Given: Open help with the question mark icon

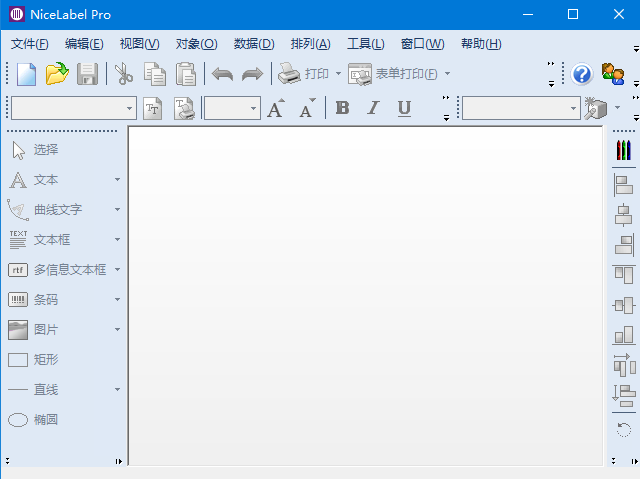Looking at the screenshot, I should click(582, 74).
